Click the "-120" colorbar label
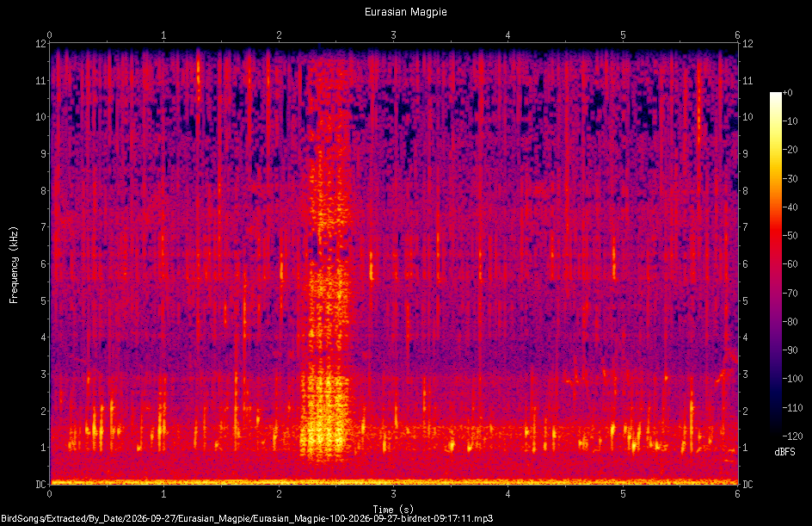This screenshot has width=812, height=526. 792,436
